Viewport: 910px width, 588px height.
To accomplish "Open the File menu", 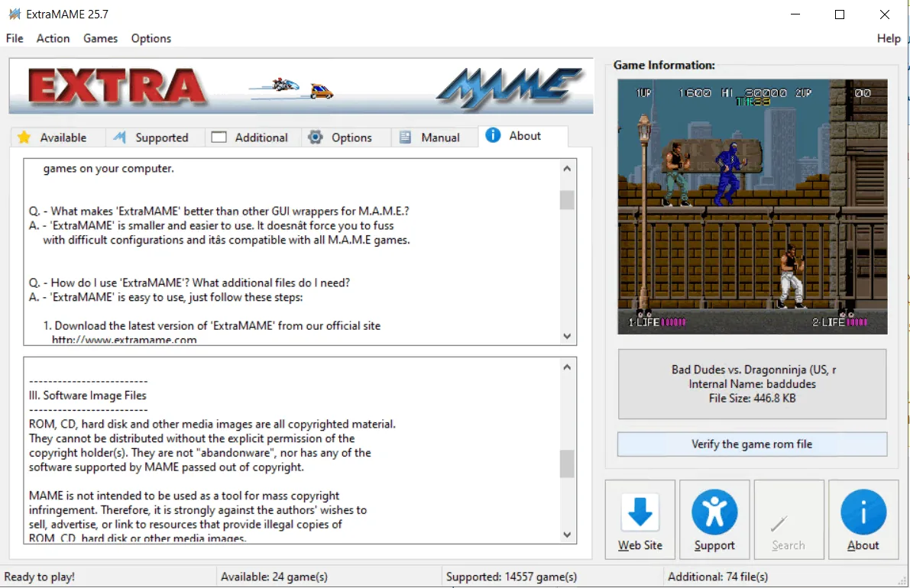I will click(15, 38).
